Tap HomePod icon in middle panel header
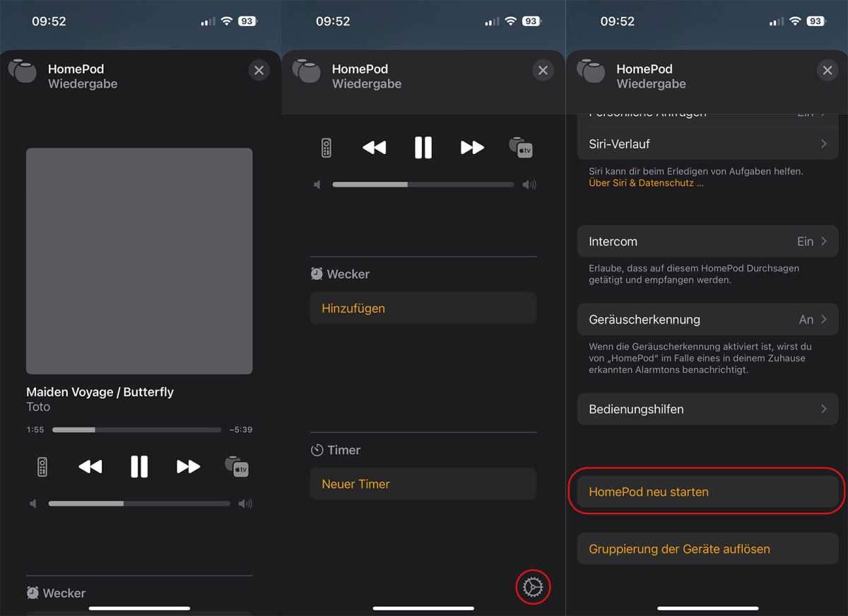848x616 pixels. (x=306, y=71)
